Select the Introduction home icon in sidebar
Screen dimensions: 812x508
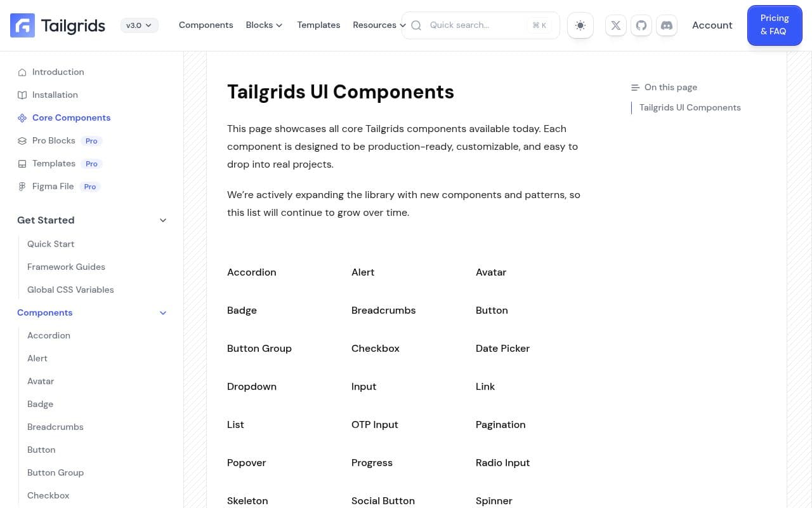[21, 72]
